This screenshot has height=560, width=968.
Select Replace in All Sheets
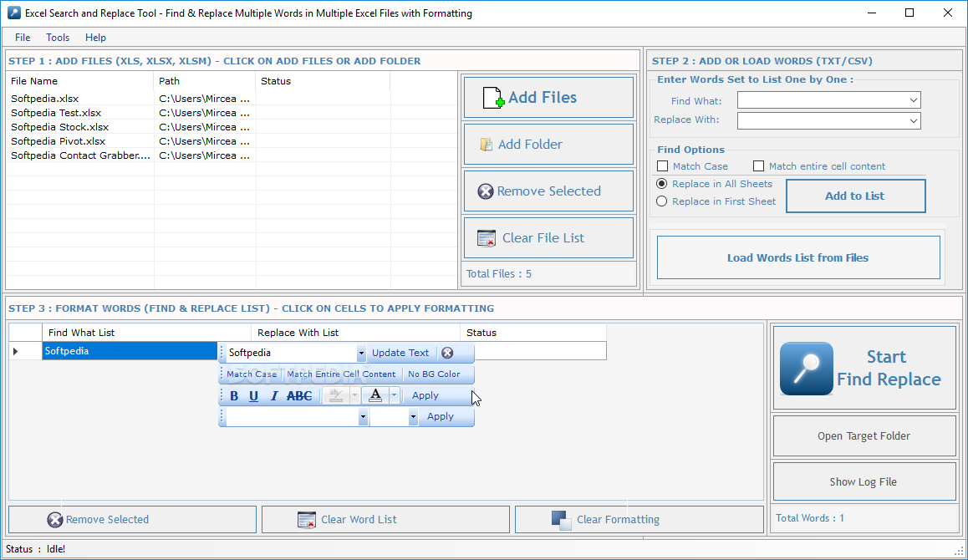click(x=662, y=184)
